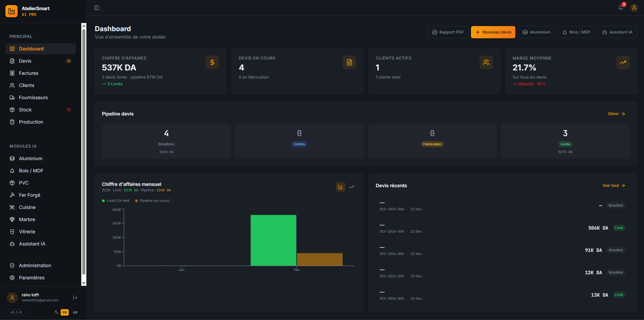Click the green Fév delivered bar
Viewport: 644px width, 320px height.
click(273, 240)
